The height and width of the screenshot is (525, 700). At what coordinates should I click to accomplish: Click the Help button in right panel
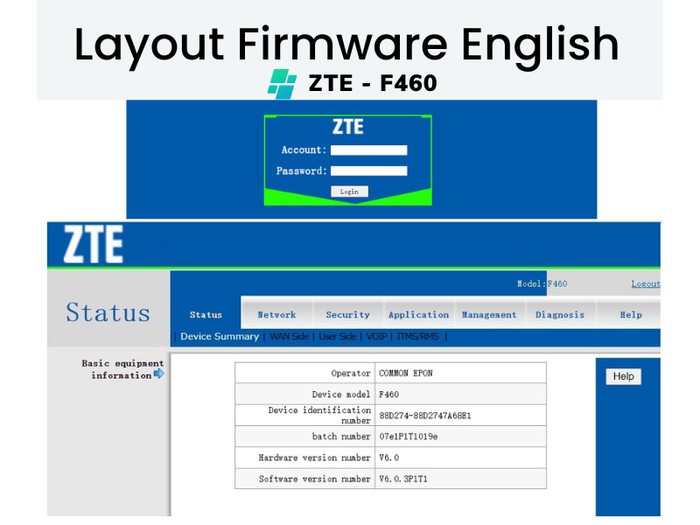pyautogui.click(x=623, y=376)
